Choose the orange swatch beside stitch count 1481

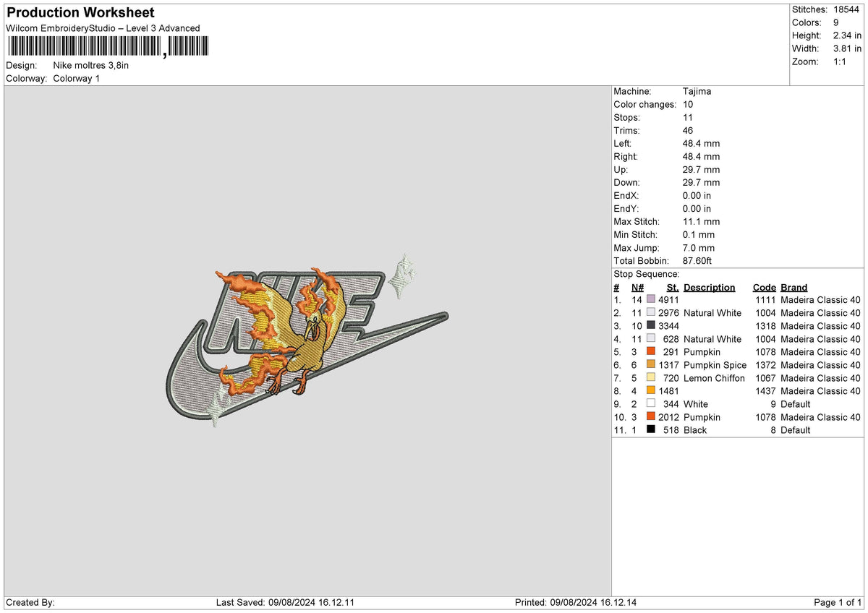[x=651, y=390]
